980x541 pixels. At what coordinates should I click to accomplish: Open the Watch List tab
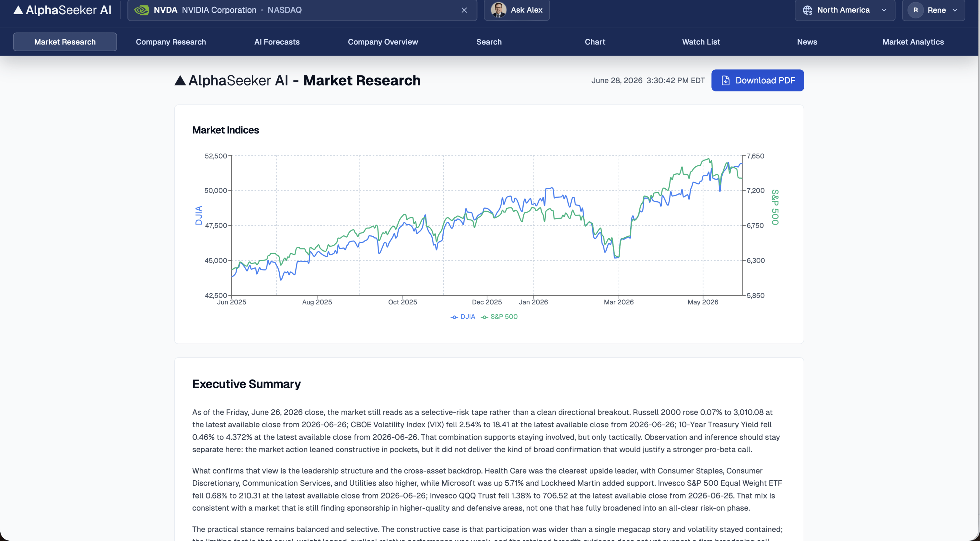pyautogui.click(x=701, y=42)
